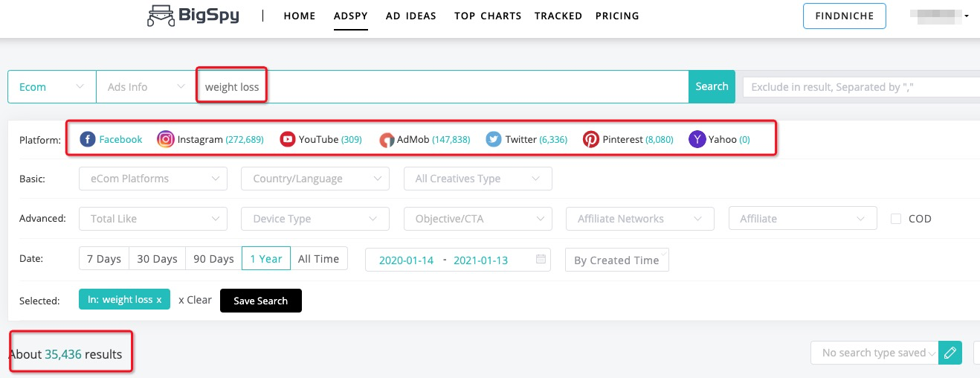Select the Pinterest platform icon
980x378 pixels.
coord(591,139)
